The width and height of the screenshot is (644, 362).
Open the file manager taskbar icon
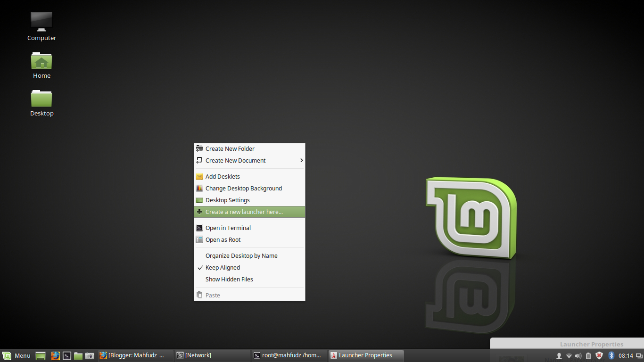(x=78, y=355)
